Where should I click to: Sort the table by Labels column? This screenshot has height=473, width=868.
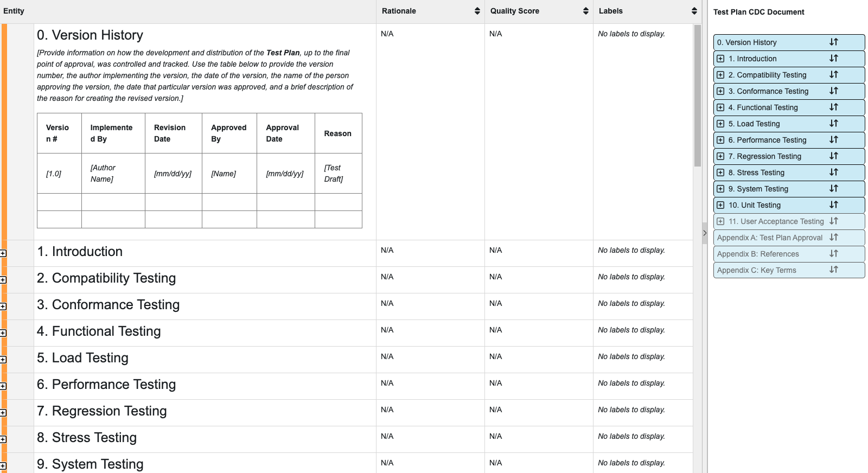point(694,11)
